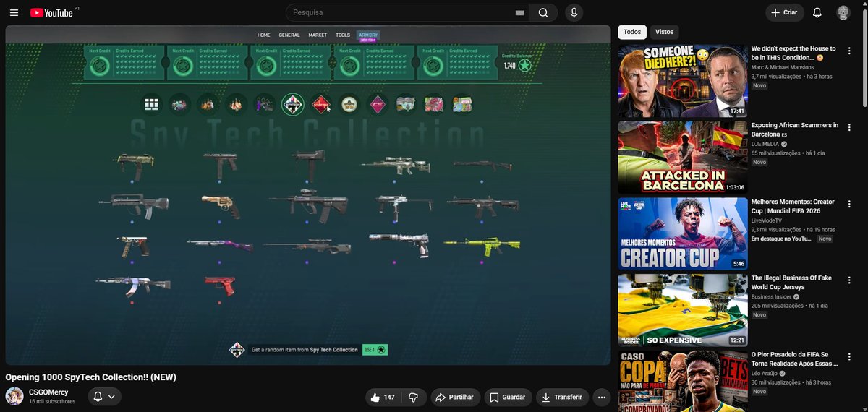Like the video with thumbs-up 147
The image size is (868, 412).
pos(383,397)
